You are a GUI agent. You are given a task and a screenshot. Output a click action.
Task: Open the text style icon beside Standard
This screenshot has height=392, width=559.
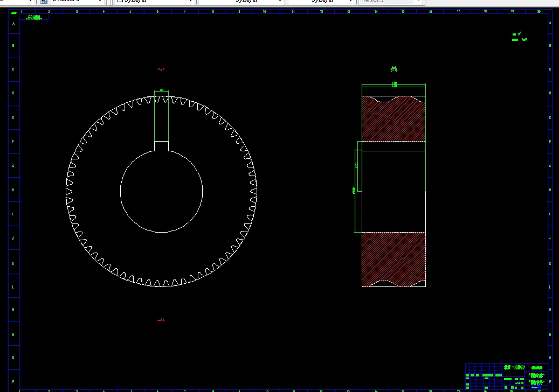coord(44,1)
